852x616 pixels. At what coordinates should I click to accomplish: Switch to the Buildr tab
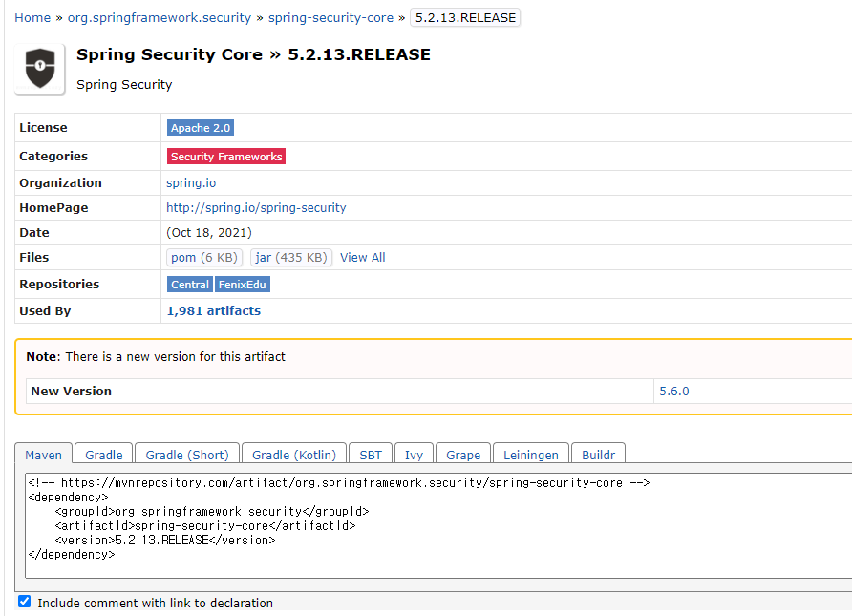598,455
